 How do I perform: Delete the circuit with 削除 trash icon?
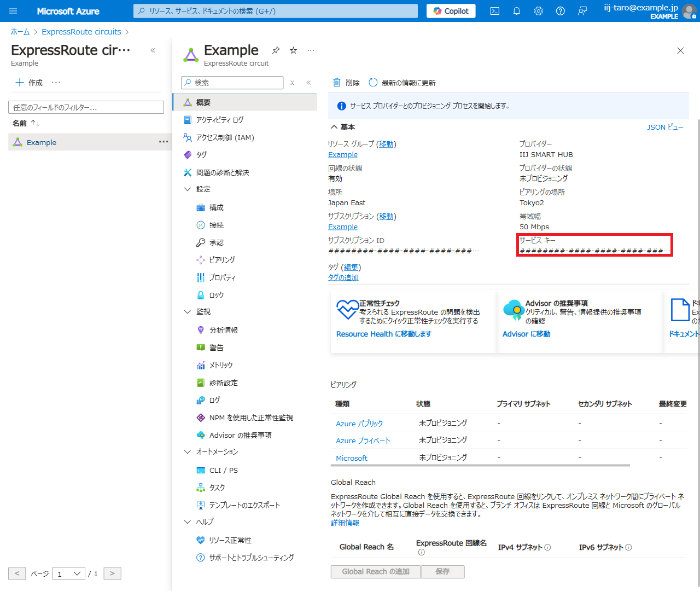pyautogui.click(x=346, y=83)
